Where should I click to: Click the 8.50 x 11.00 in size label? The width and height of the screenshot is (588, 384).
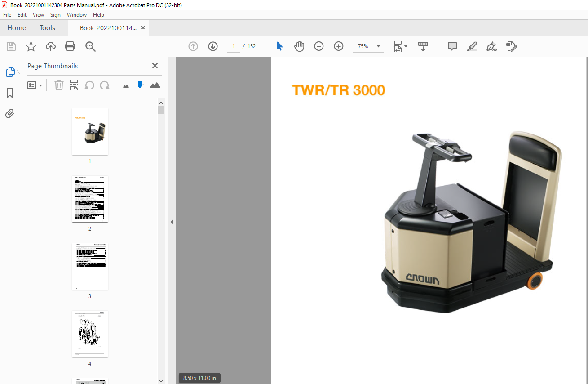tap(199, 378)
